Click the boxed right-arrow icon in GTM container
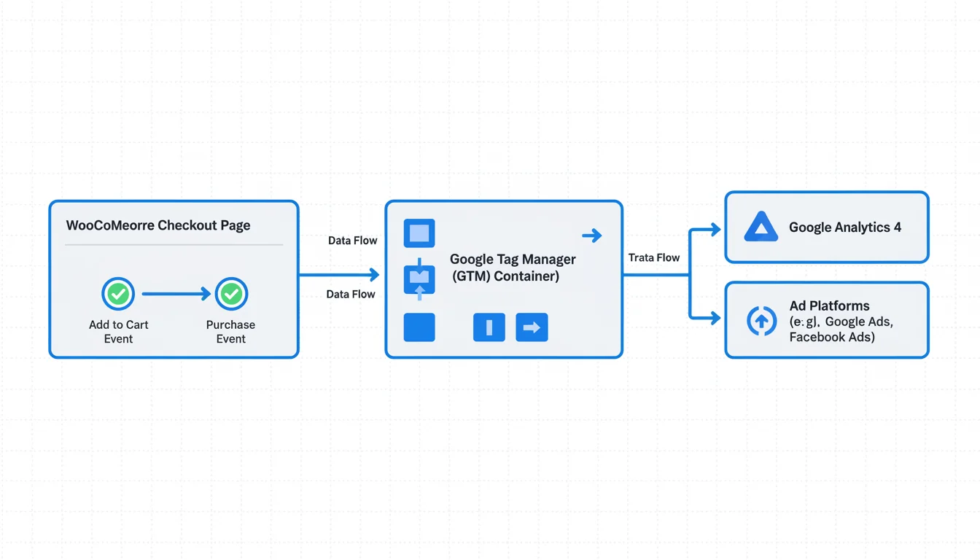 tap(532, 327)
